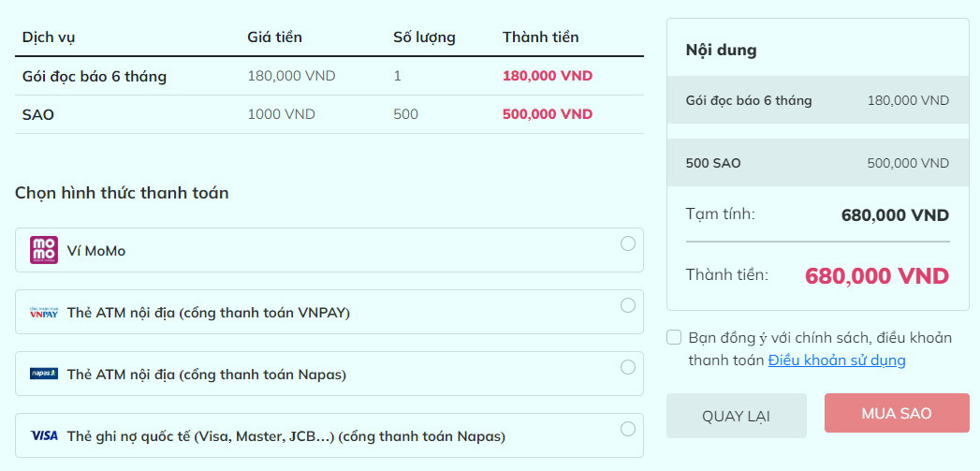Click Gói đọc báo 6 tháng table row
The image size is (980, 471).
[x=329, y=76]
